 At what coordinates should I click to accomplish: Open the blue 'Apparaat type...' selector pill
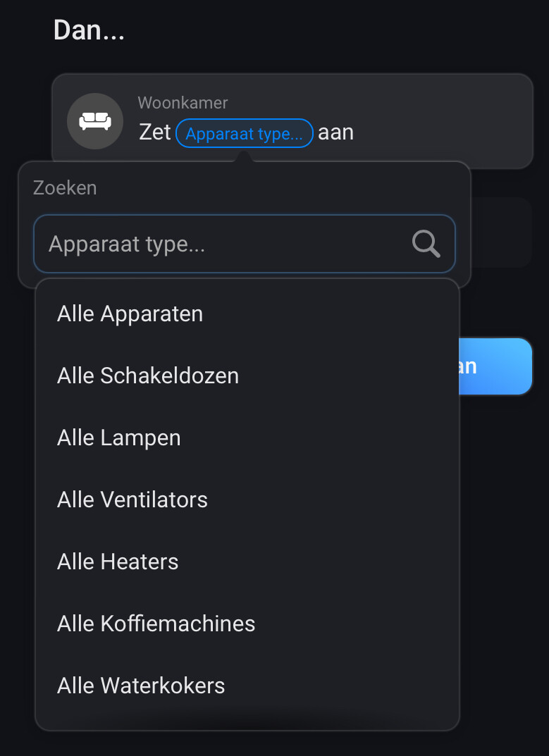[x=244, y=133]
